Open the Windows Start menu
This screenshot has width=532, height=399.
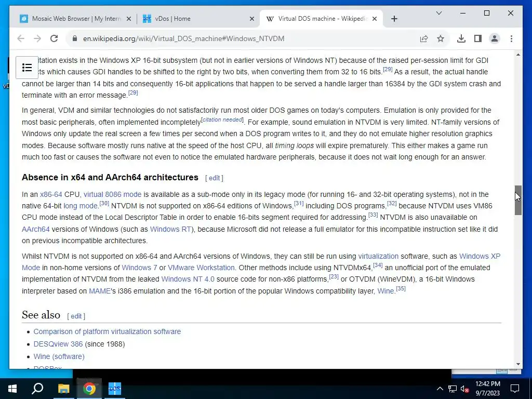[12, 389]
